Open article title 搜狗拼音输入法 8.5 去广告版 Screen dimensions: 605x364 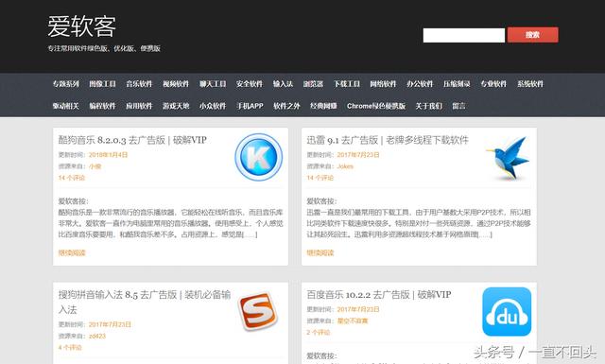tap(145, 302)
